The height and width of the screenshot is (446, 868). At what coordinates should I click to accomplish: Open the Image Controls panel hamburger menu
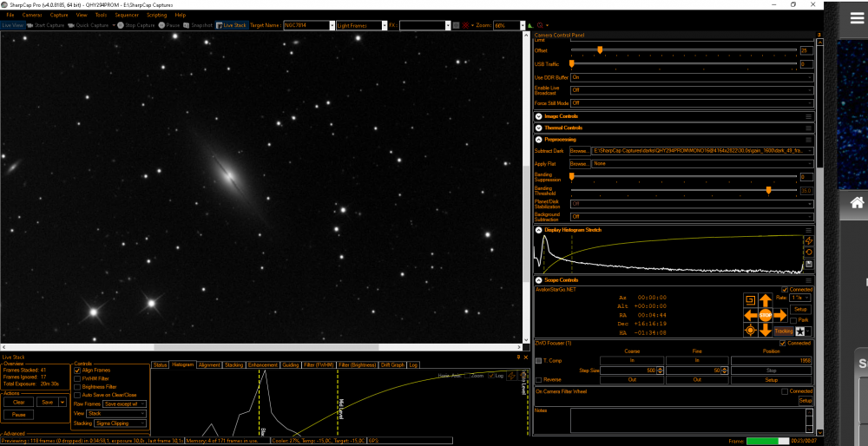(808, 117)
